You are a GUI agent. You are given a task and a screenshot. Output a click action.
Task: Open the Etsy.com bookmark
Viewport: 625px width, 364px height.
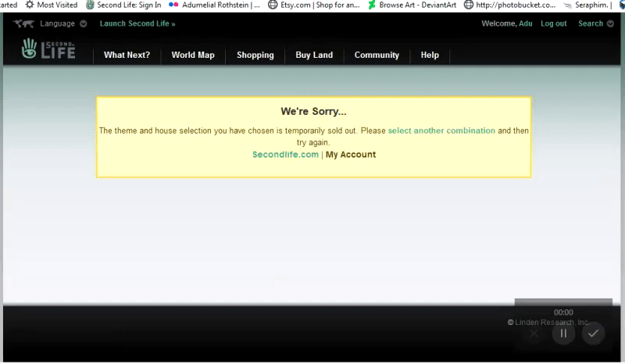pos(314,5)
